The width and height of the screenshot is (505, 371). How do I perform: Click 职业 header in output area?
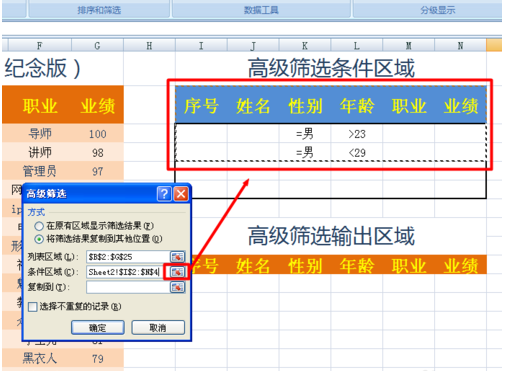click(409, 266)
